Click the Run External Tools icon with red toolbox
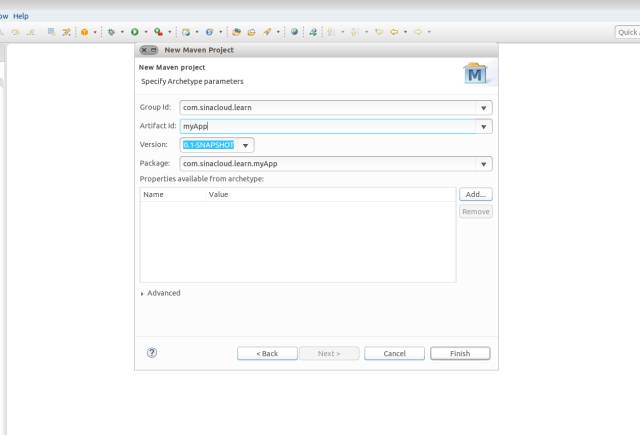 click(x=158, y=32)
